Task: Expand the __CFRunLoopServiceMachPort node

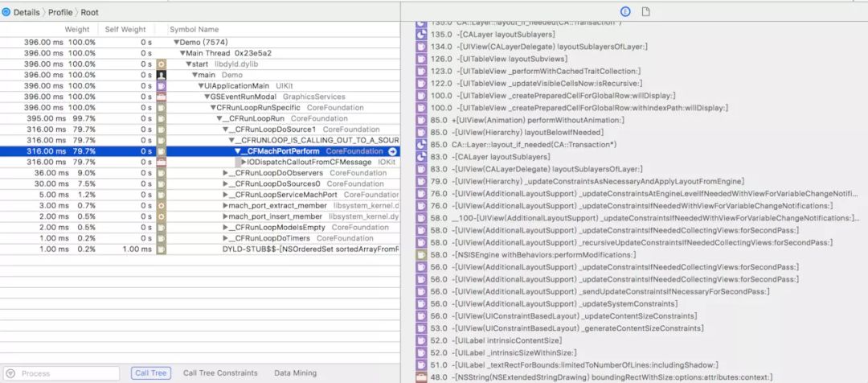Action: (x=225, y=195)
